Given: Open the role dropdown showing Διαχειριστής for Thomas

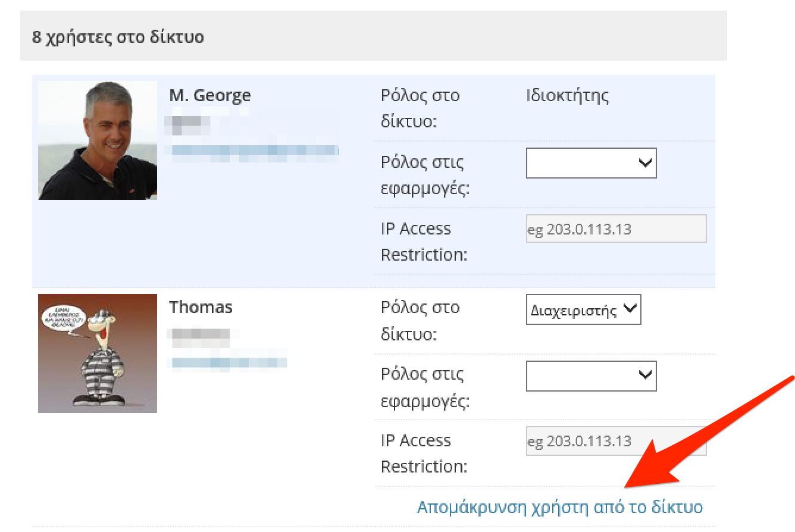Looking at the screenshot, I should (x=583, y=309).
